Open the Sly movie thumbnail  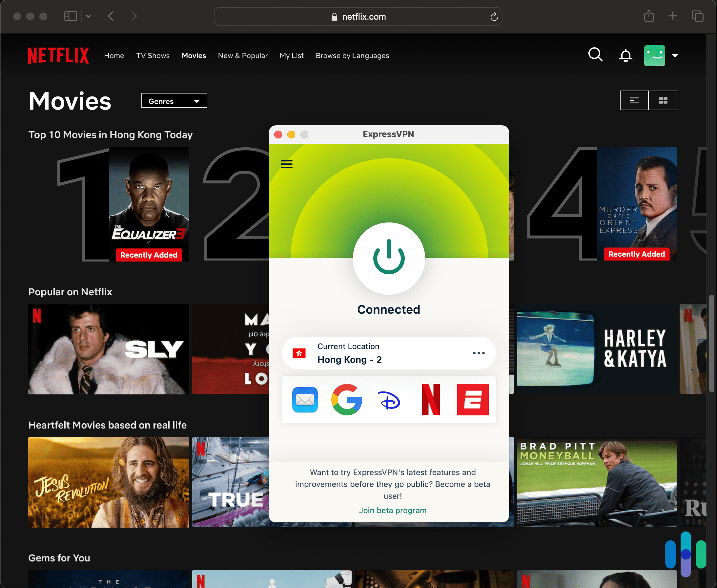tap(109, 349)
